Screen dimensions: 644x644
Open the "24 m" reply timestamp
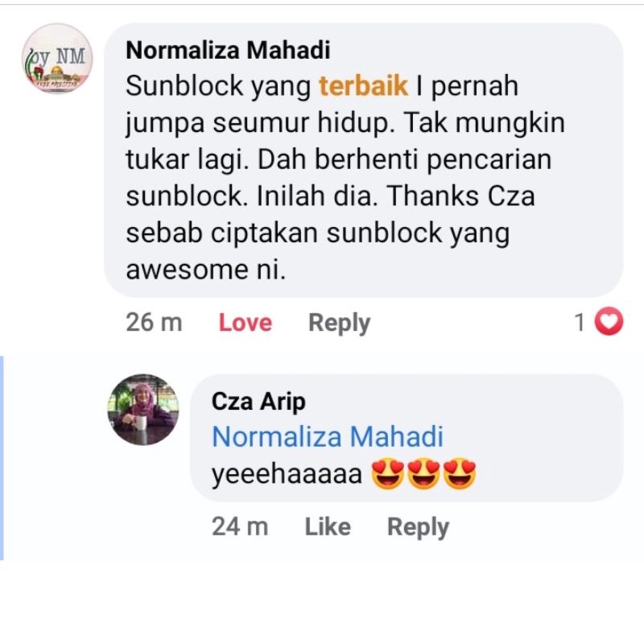click(240, 527)
